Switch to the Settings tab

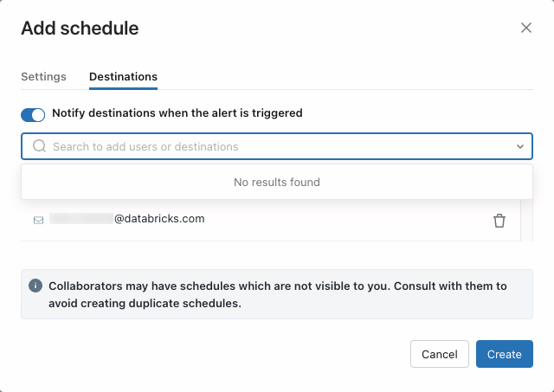(43, 76)
